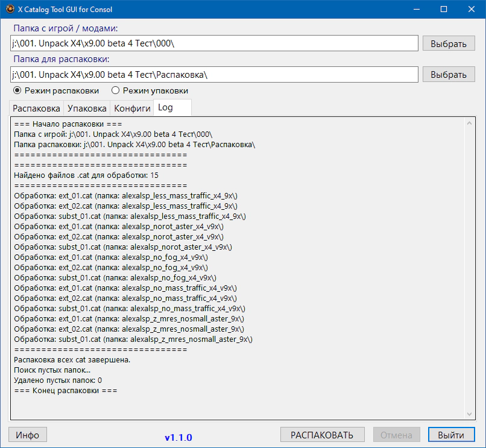Open the Конфиги tab

pyautogui.click(x=132, y=109)
